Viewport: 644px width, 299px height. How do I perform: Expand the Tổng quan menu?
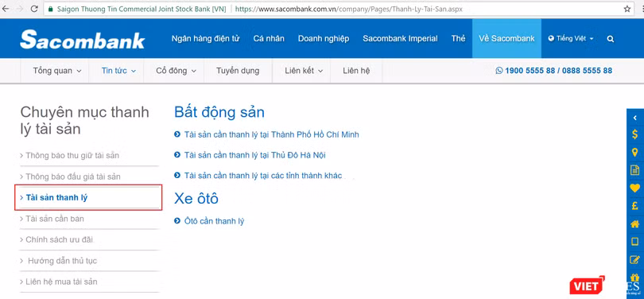pyautogui.click(x=57, y=71)
